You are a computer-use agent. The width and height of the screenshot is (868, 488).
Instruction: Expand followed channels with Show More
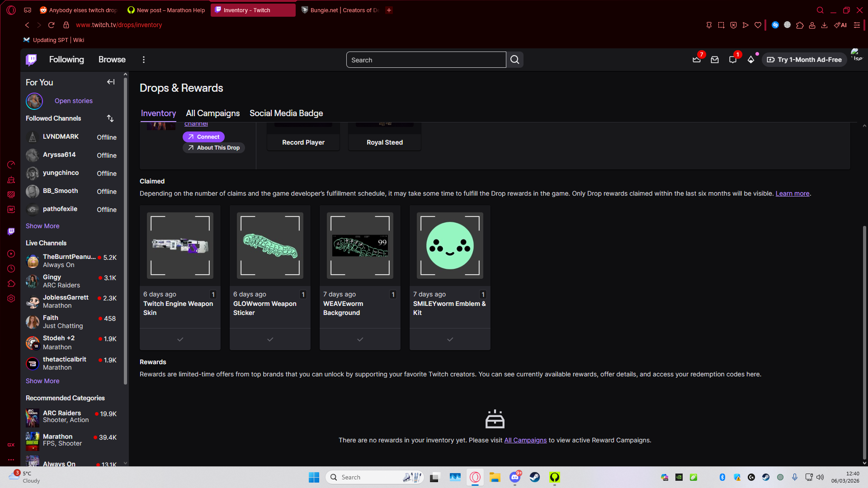(42, 226)
